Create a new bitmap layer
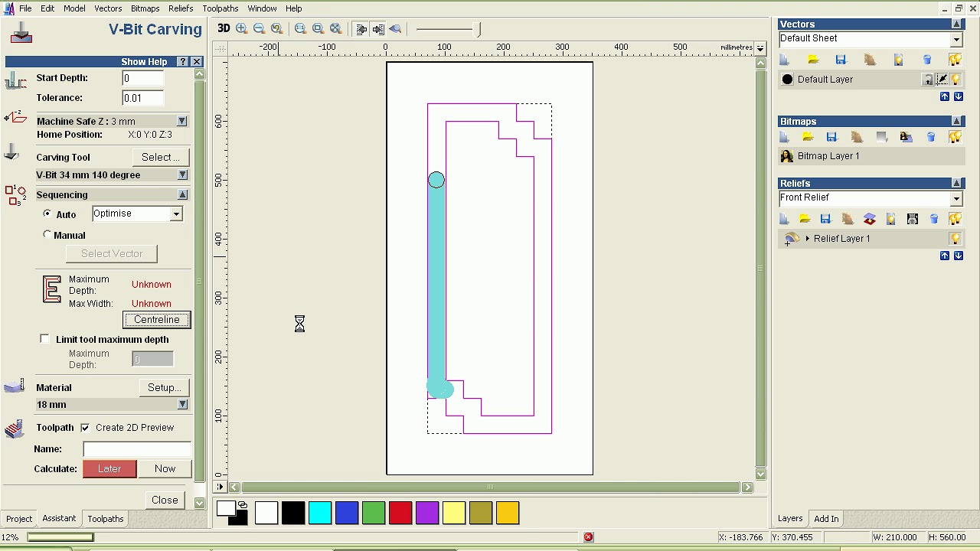Screen dimensions: 980x551 (x=784, y=137)
